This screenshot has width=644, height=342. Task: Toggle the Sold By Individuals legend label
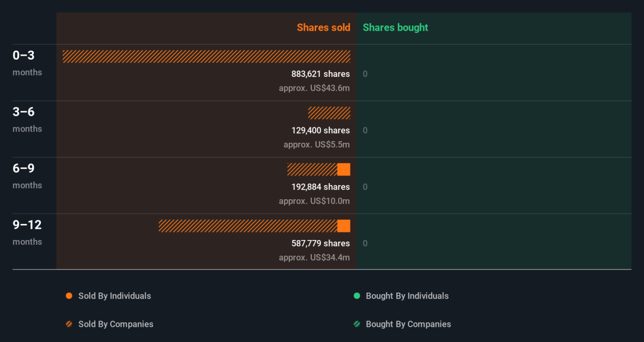[x=114, y=296]
